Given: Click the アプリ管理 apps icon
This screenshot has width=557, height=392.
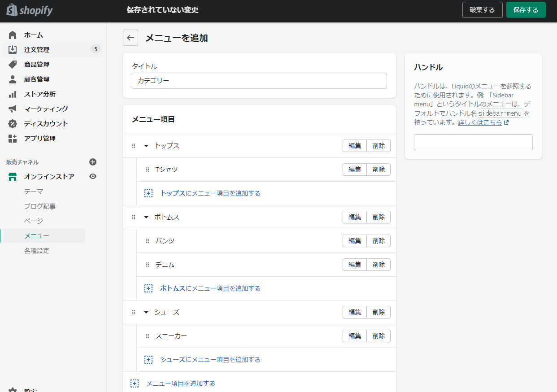Looking at the screenshot, I should (x=13, y=139).
